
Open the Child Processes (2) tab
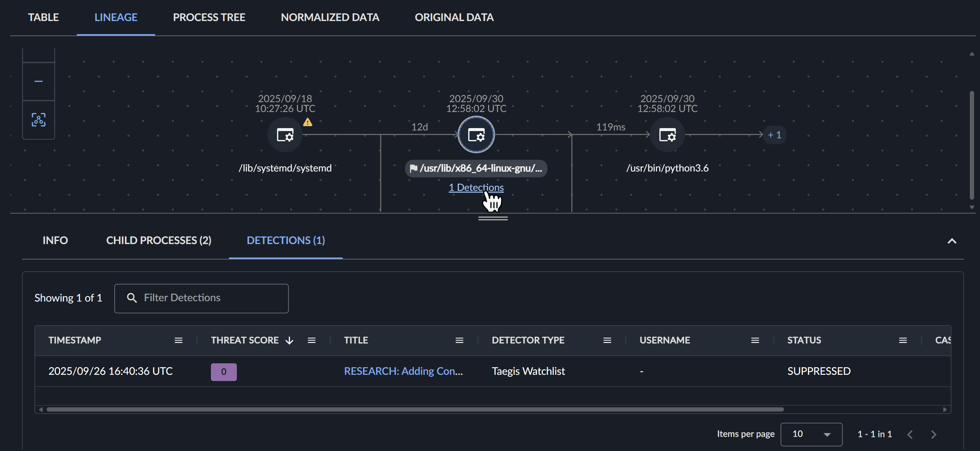point(159,240)
